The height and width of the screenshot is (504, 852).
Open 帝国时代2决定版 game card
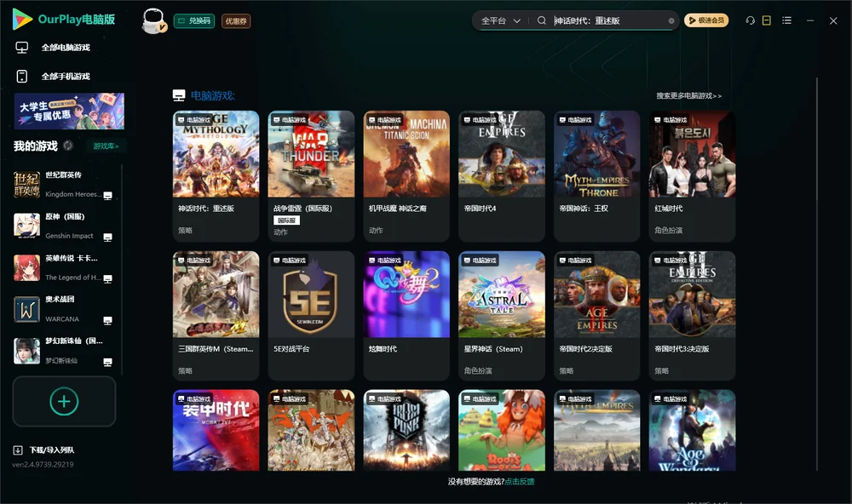(x=596, y=316)
